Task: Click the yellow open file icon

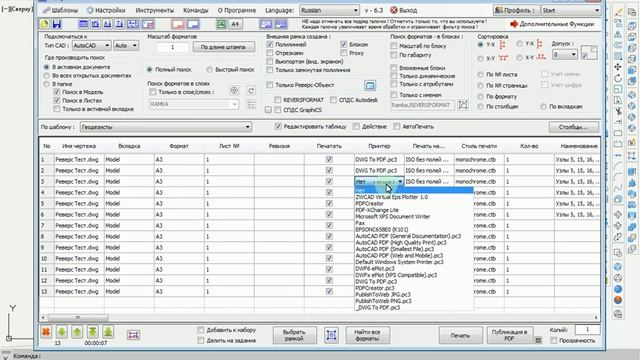Action: click(44, 24)
